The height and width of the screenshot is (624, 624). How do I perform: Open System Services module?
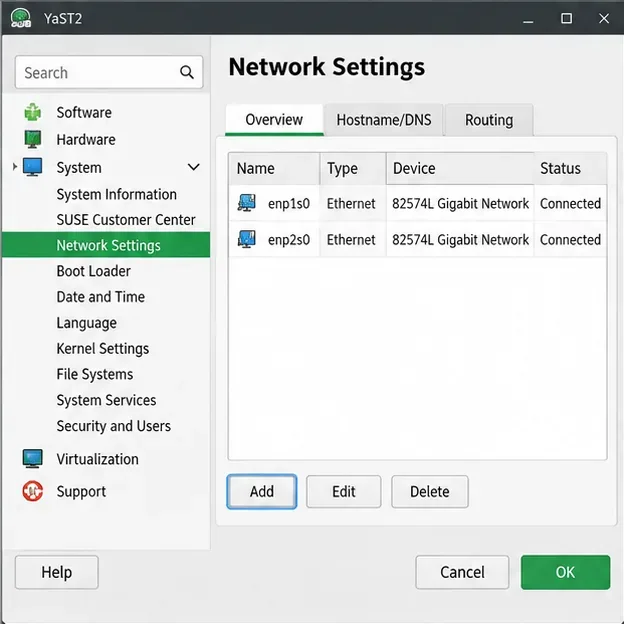[106, 400]
